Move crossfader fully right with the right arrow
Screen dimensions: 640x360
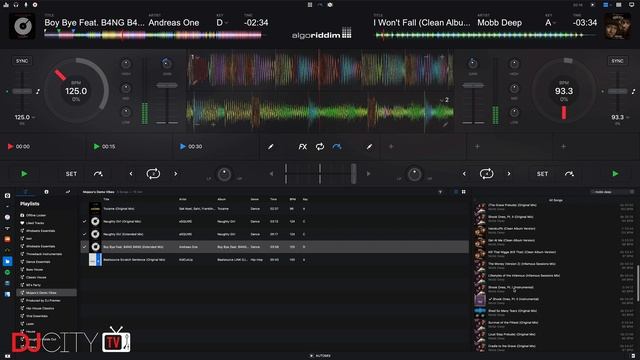pyautogui.click(x=368, y=174)
